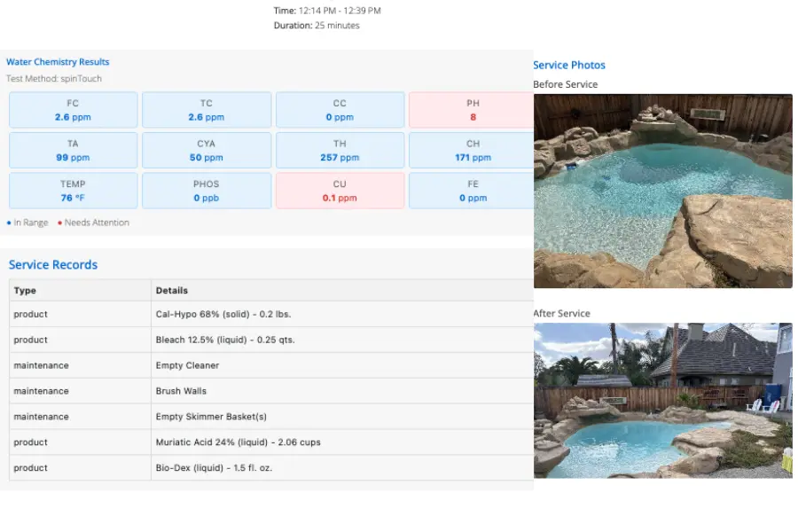This screenshot has width=798, height=532.
Task: Select the TA 99 ppm card
Action: click(73, 150)
